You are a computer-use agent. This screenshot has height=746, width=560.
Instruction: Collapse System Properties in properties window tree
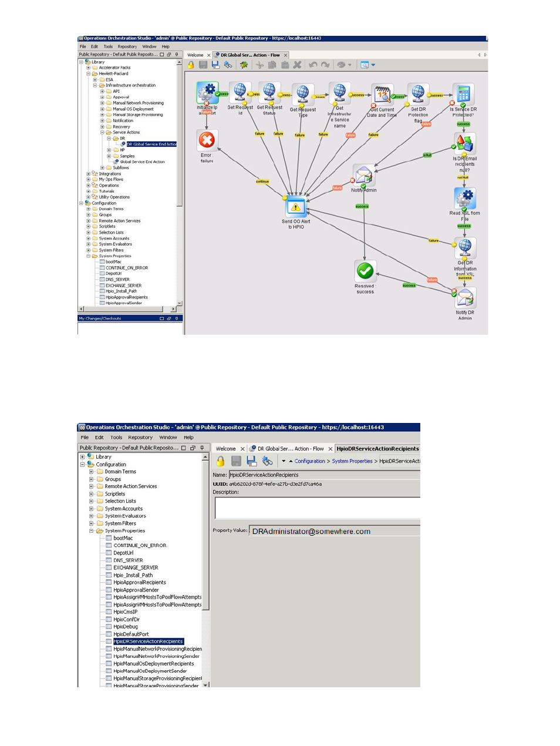click(x=92, y=531)
